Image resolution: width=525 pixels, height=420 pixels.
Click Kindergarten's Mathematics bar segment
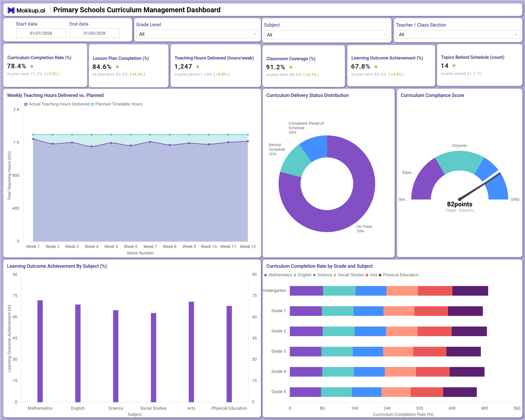306,291
